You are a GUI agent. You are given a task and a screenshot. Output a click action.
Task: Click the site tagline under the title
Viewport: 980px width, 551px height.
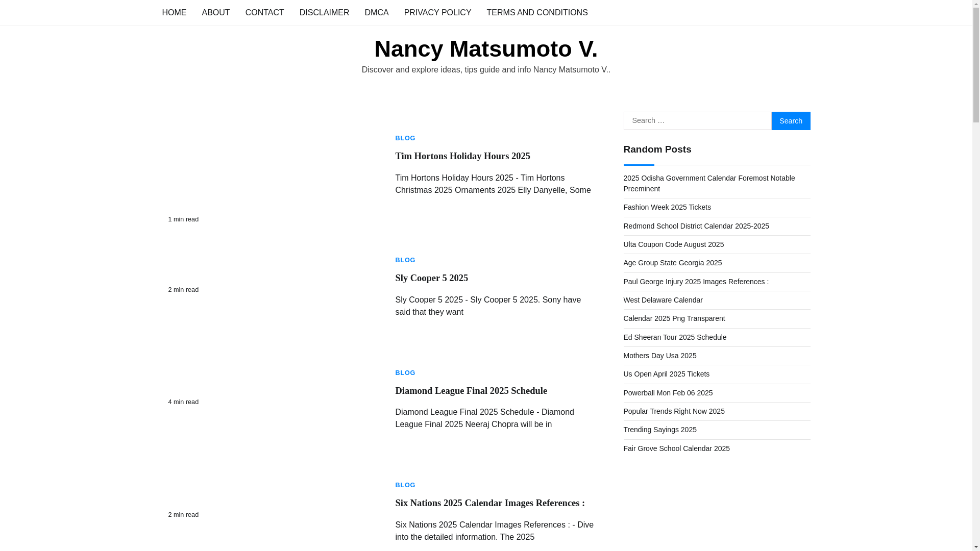point(486,70)
